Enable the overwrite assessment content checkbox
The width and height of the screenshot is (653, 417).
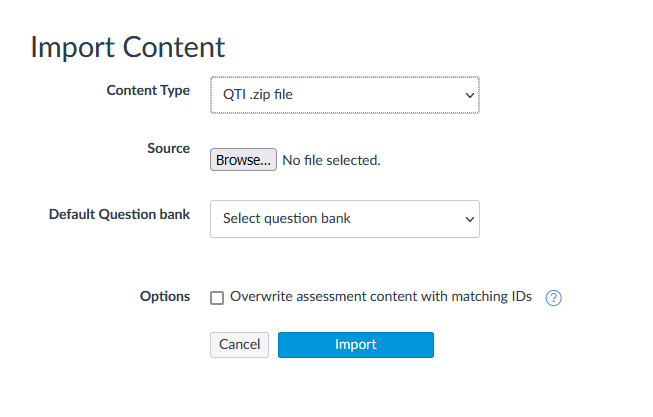[217, 297]
